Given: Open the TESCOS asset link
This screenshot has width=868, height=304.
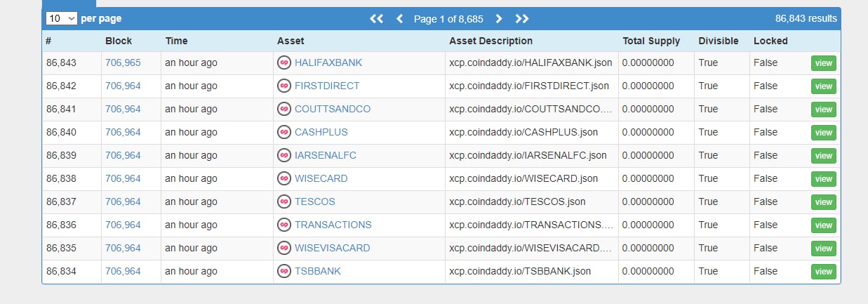Looking at the screenshot, I should coord(315,201).
